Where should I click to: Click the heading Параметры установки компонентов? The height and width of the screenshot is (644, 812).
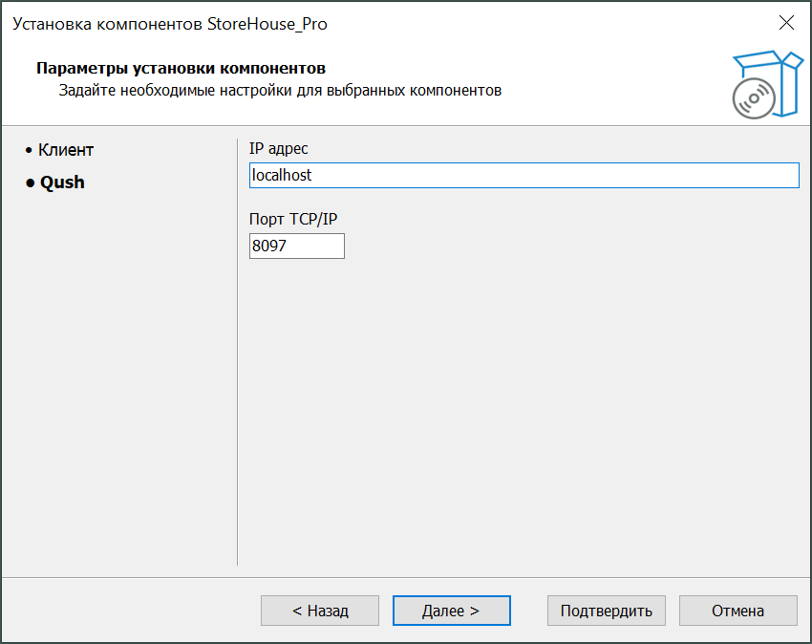tap(181, 69)
